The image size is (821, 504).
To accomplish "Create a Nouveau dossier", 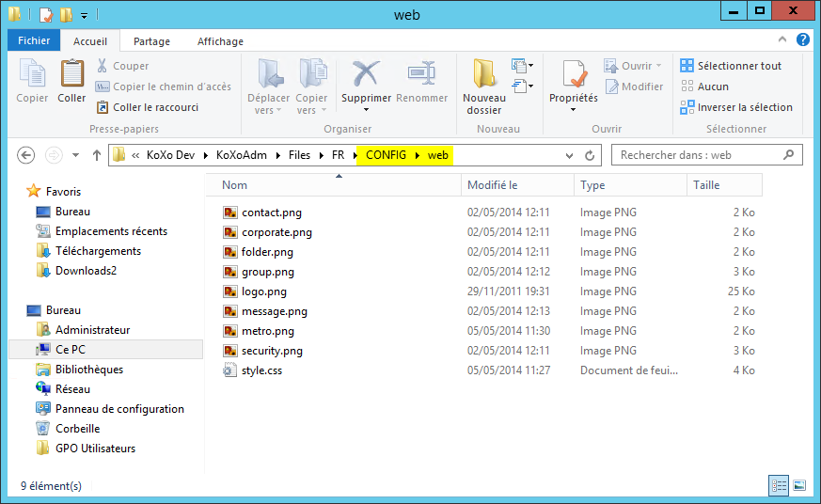I will point(484,87).
